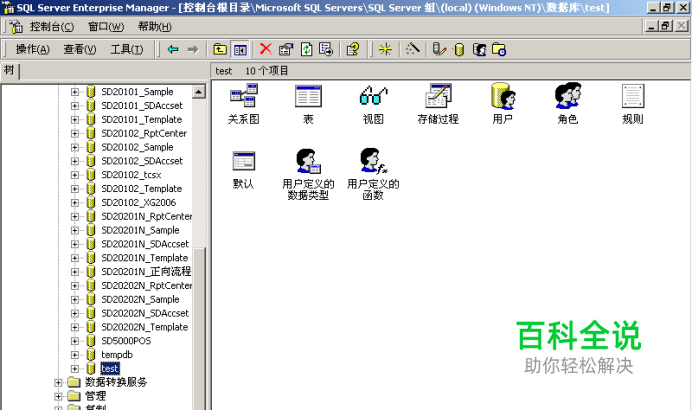Select SD20201N_Sample in the tree
This screenshot has height=410, width=692.
[140, 230]
